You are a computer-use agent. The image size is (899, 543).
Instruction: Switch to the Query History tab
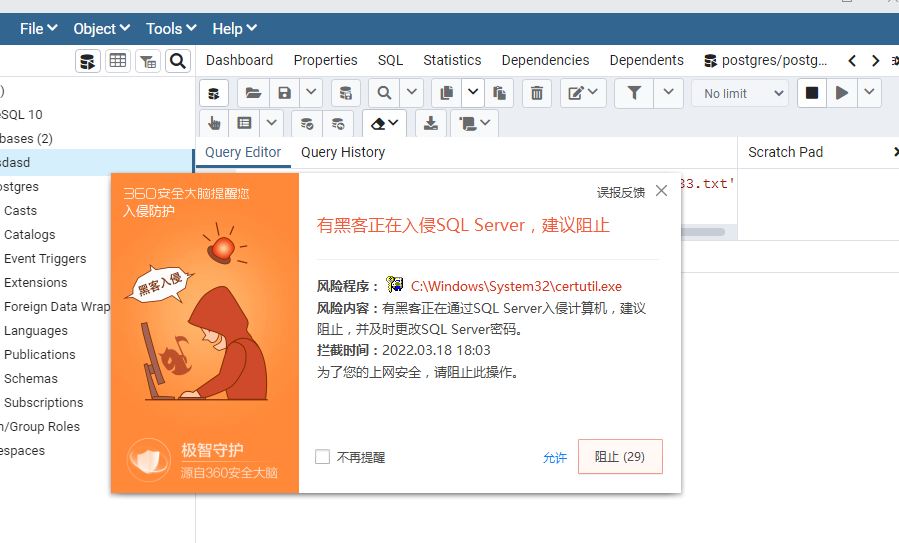tap(343, 152)
